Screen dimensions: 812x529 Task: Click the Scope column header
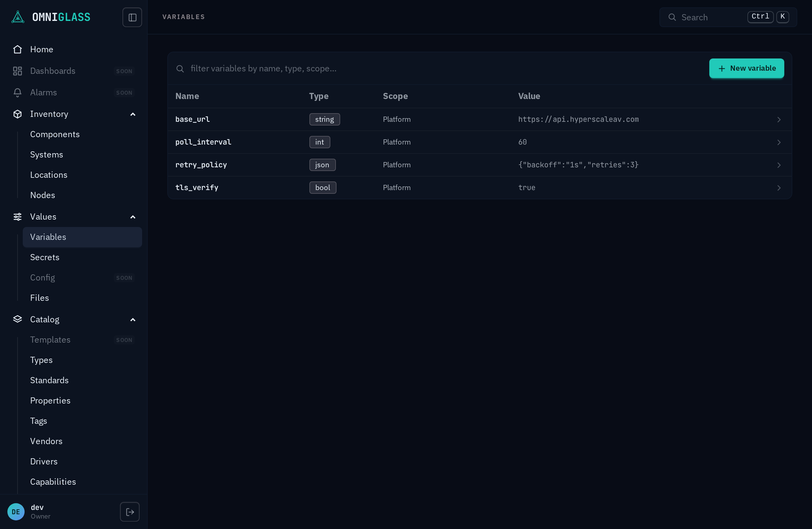(395, 96)
